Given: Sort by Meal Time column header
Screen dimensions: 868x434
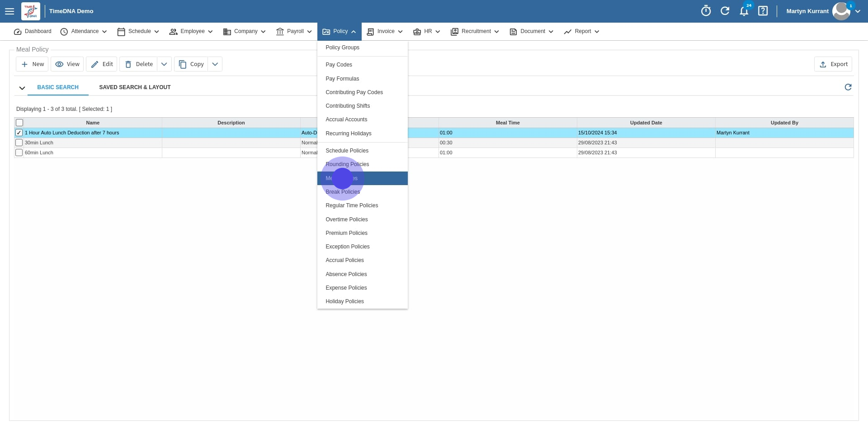Looking at the screenshot, I should pos(508,123).
